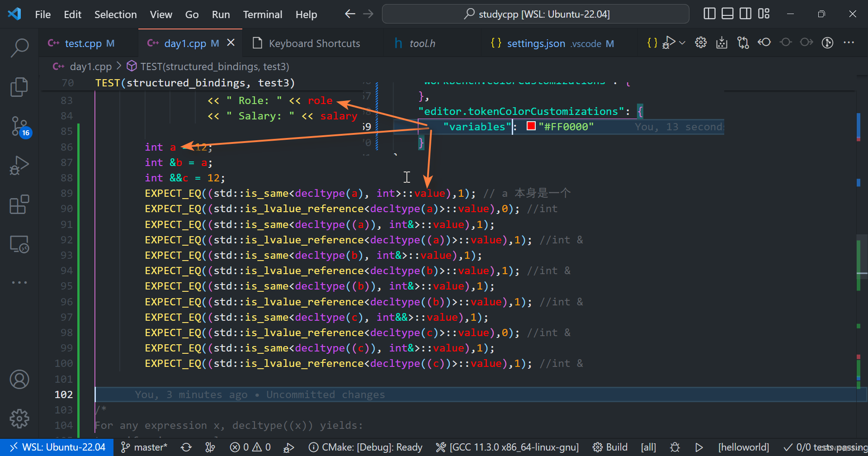Viewport: 868px width, 456px height.
Task: Click CMake: [Debug]: Ready status
Action: click(365, 447)
